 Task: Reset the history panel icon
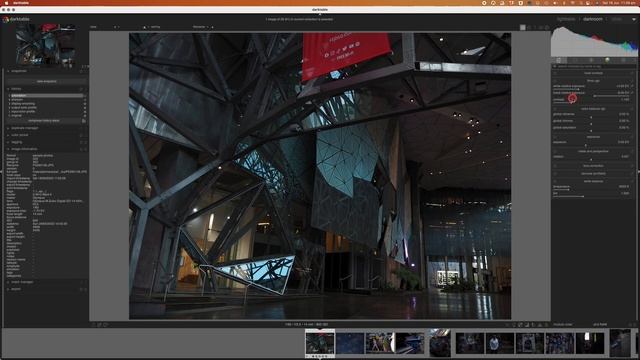click(81, 89)
